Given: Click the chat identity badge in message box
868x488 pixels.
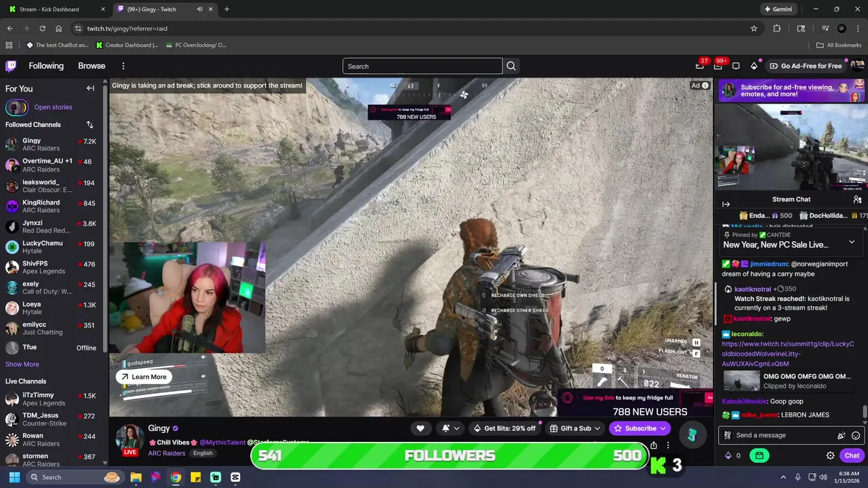Looking at the screenshot, I should click(728, 435).
